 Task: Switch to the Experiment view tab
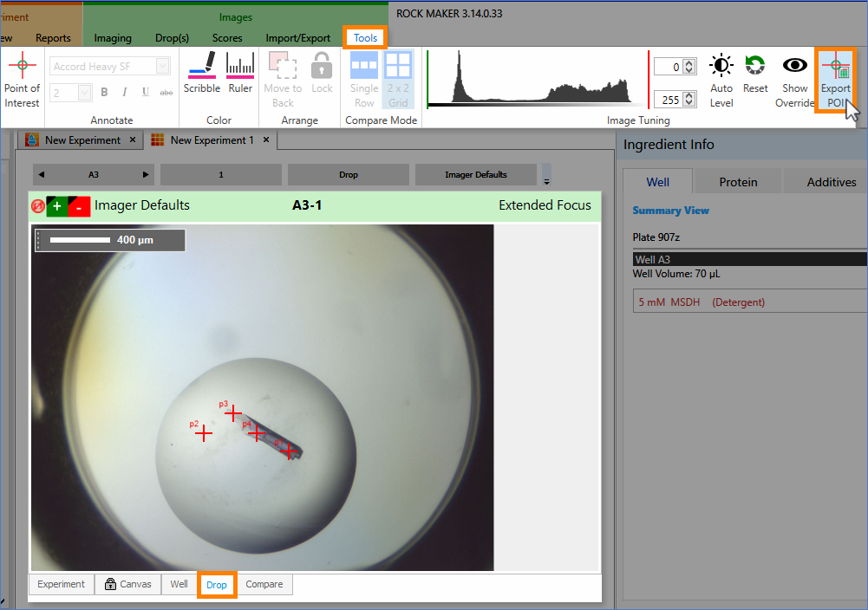click(61, 584)
